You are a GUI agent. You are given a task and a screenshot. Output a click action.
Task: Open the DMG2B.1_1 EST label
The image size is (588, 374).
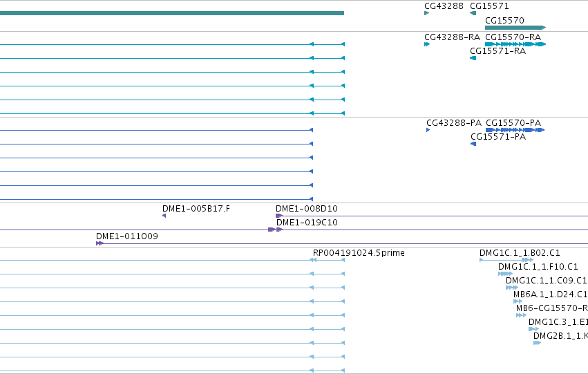pyautogui.click(x=560, y=336)
